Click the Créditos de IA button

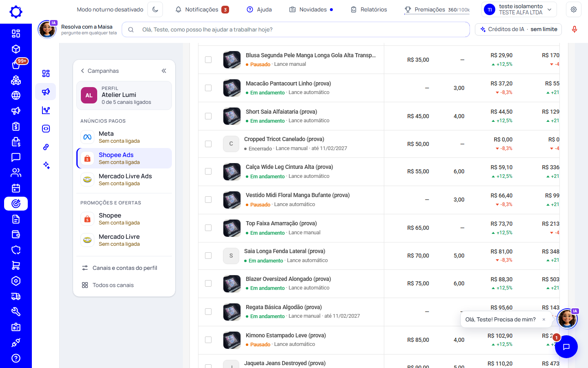pyautogui.click(x=519, y=29)
